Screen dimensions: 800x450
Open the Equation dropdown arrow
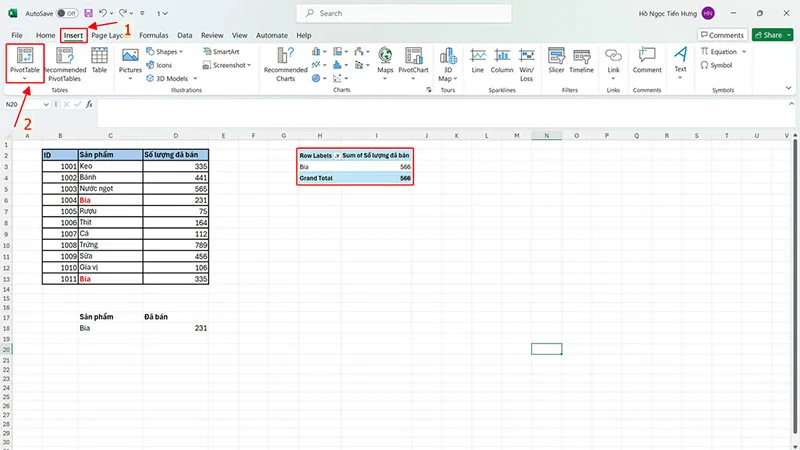[744, 52]
